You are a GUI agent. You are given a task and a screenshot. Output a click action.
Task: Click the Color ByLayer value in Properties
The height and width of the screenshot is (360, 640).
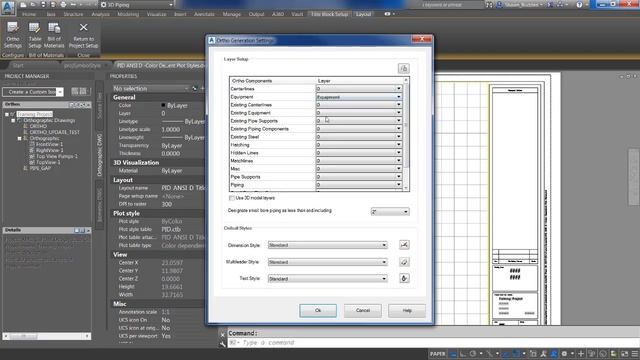coord(177,105)
